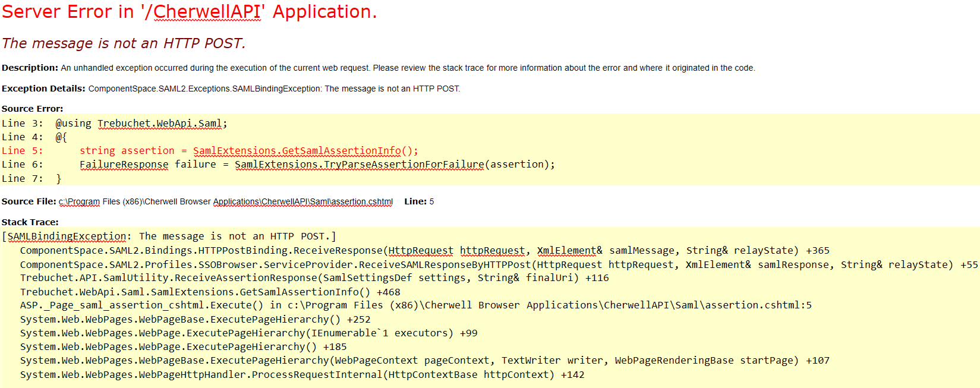The width and height of the screenshot is (980, 388).
Task: Click the italic 'The message is not an HTTP POST.' subtitle
Action: pyautogui.click(x=123, y=43)
